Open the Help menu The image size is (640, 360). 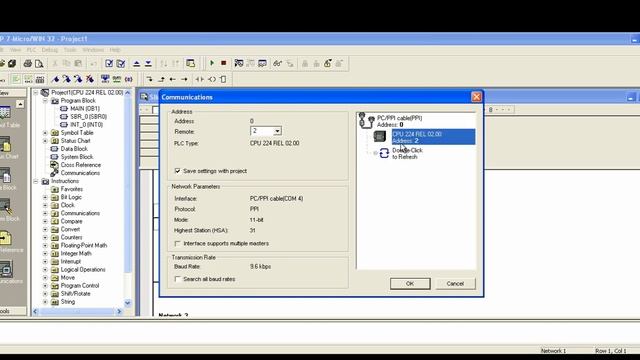coord(115,50)
